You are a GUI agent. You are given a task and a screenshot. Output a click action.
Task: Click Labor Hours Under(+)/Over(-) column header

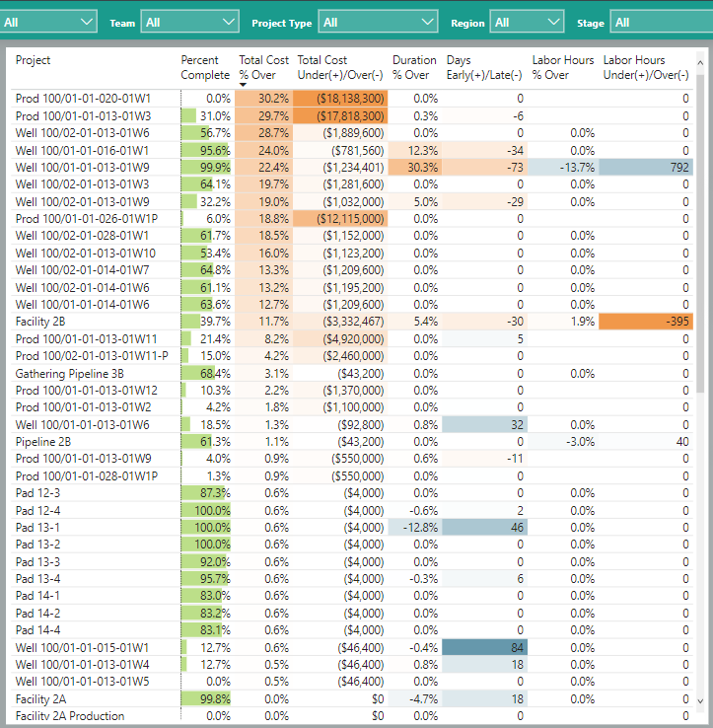pyautogui.click(x=646, y=67)
